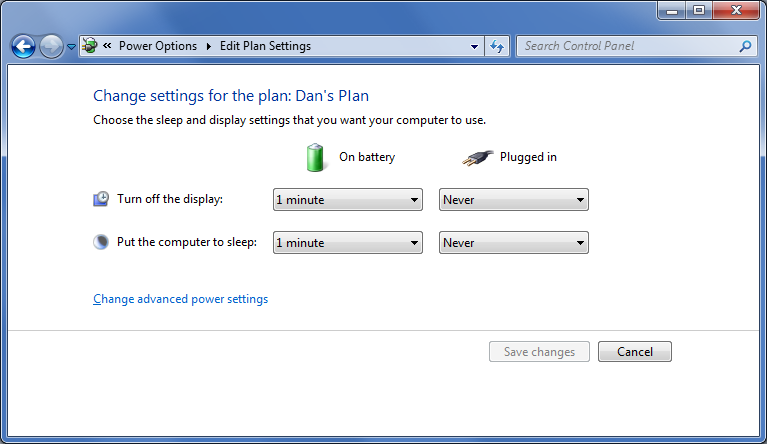Select Power Options breadcrumb item
This screenshot has width=767, height=444.
click(158, 46)
